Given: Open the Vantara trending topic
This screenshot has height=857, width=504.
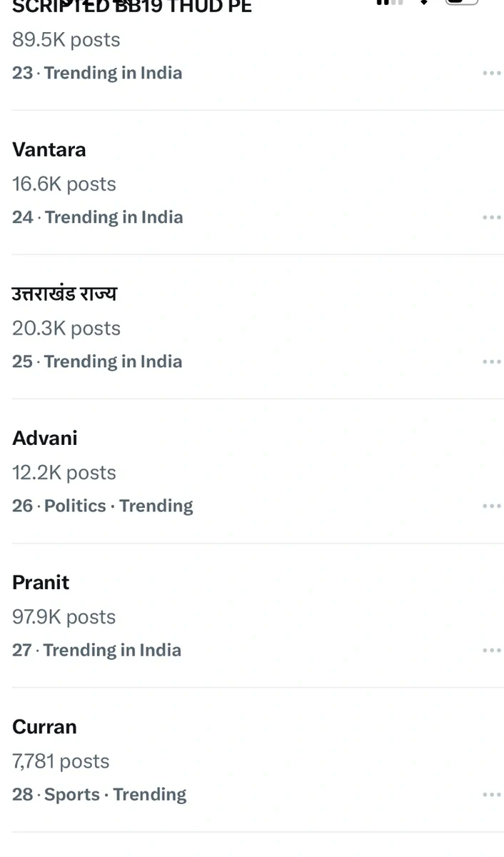Looking at the screenshot, I should coord(49,149).
